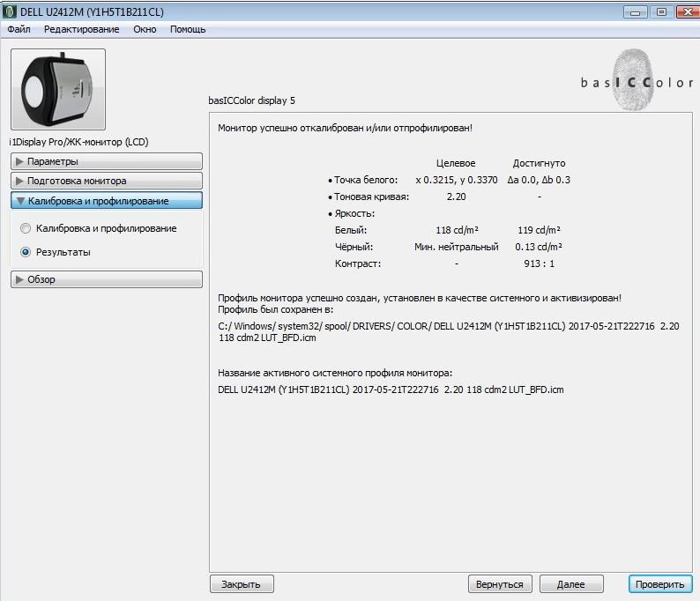Click the Мин. нейтральный black target
700x601 pixels.
point(457,247)
